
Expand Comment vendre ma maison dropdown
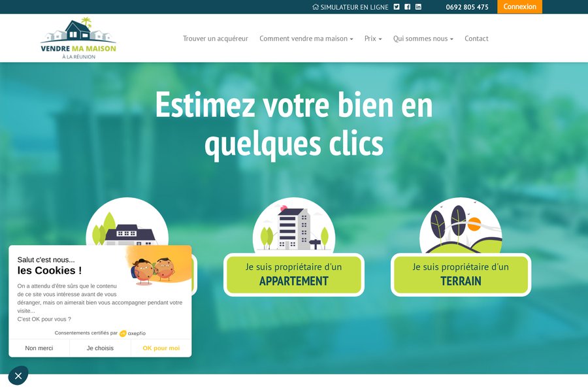point(306,39)
